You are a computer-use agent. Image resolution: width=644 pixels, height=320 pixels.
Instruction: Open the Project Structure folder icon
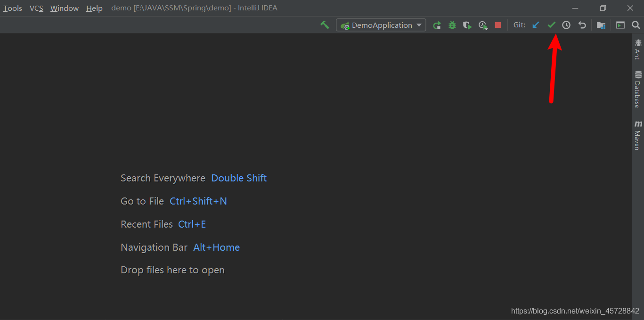tap(601, 25)
